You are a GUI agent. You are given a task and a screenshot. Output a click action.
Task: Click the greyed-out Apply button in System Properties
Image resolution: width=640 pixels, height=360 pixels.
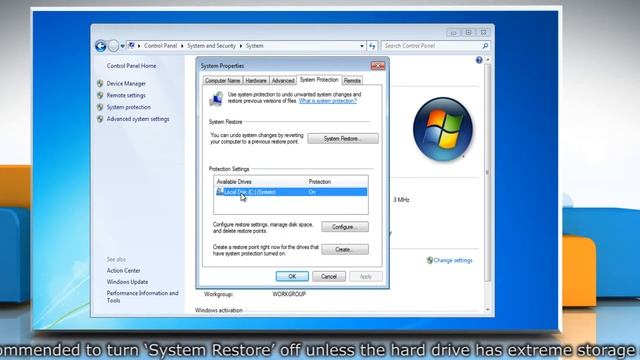[x=366, y=277]
